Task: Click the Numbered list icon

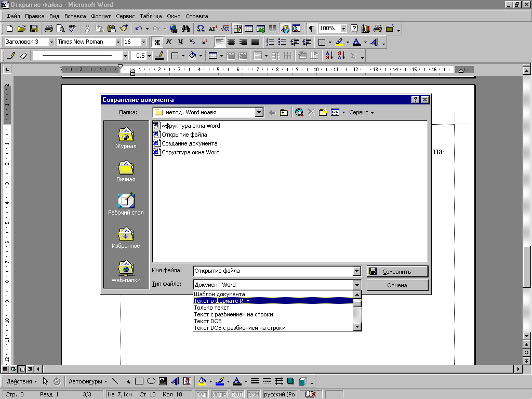Action: coord(270,42)
